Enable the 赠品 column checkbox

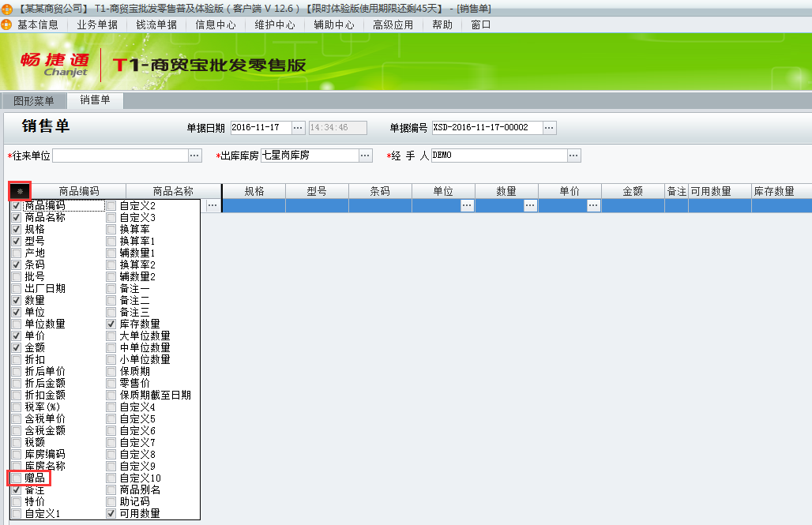pos(19,479)
